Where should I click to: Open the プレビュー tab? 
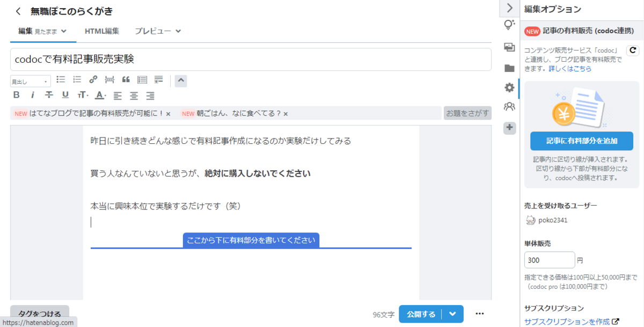point(153,31)
